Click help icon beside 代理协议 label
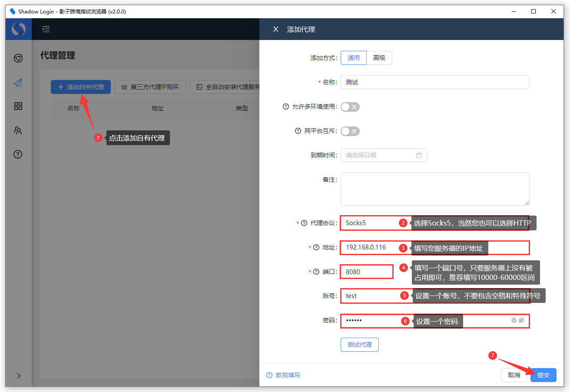The height and width of the screenshot is (392, 570). pos(304,223)
